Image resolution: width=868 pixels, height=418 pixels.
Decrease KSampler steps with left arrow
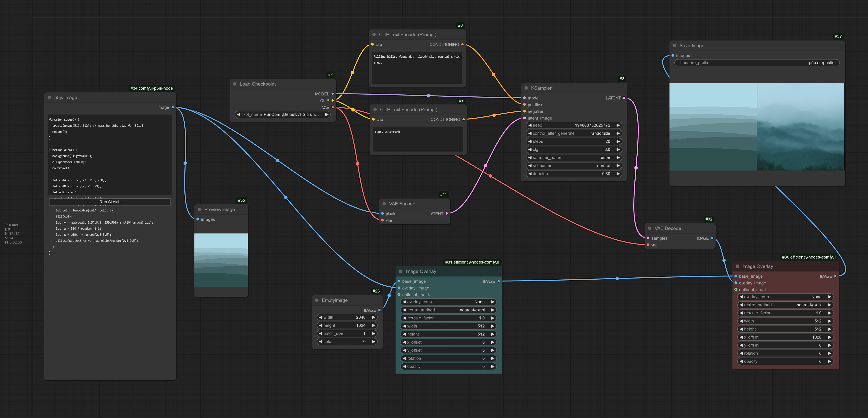(530, 142)
